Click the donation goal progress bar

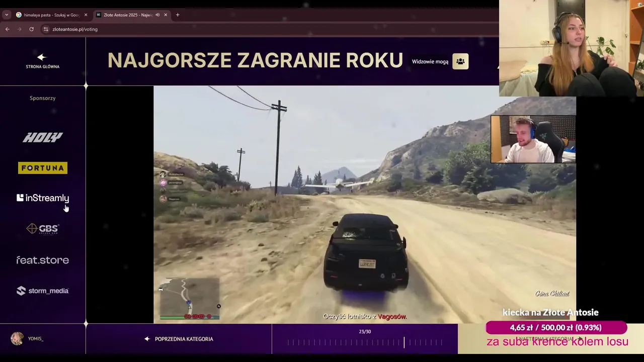[556, 328]
